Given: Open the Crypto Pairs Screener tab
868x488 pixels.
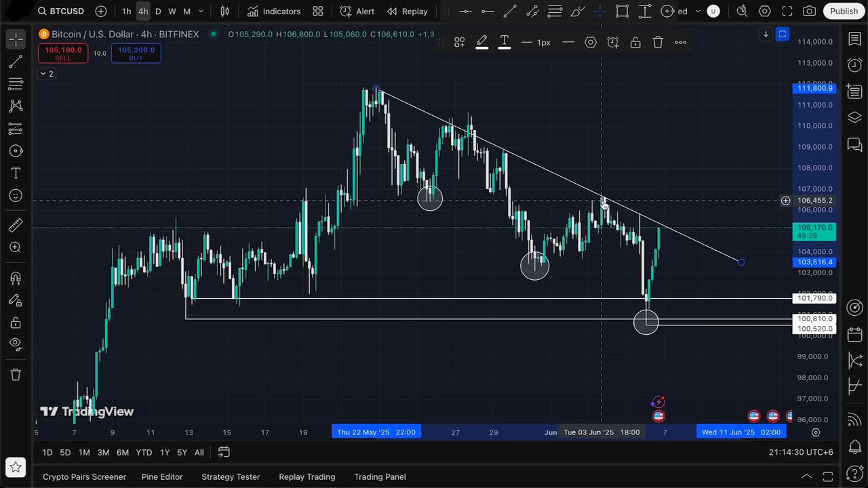Looking at the screenshot, I should pos(84,476).
